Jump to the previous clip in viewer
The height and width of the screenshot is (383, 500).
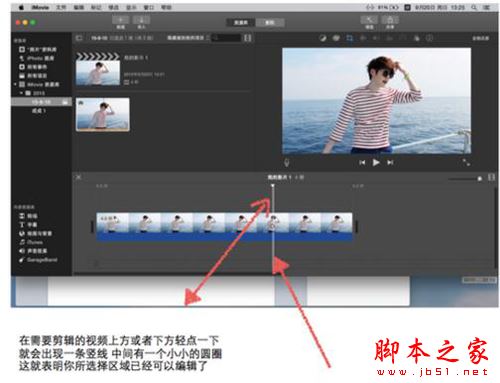coord(362,163)
